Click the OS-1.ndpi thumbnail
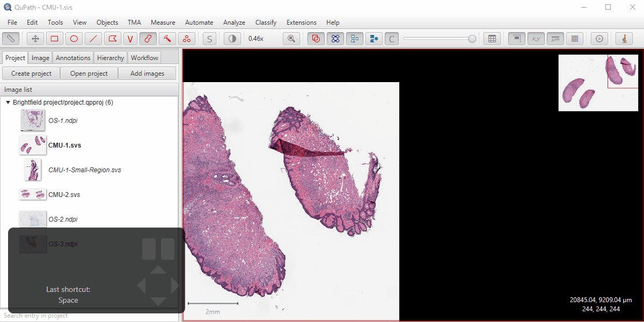 tap(33, 120)
